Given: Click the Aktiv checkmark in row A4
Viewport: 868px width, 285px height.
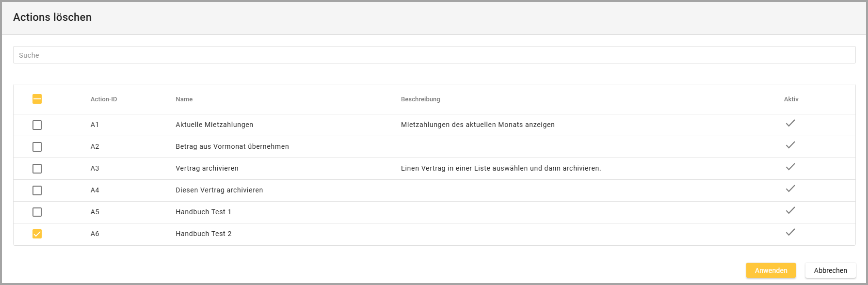Looking at the screenshot, I should click(790, 189).
